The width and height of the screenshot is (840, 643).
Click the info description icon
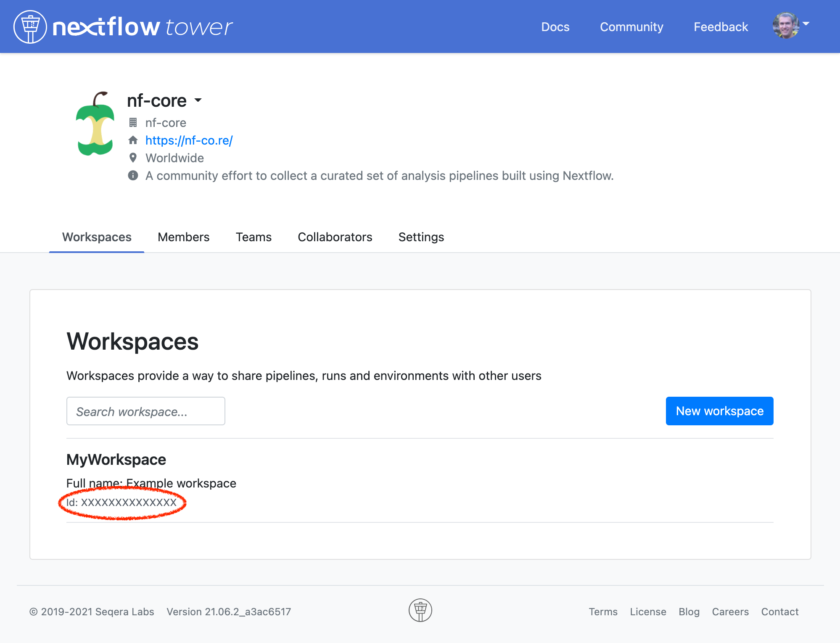click(133, 176)
